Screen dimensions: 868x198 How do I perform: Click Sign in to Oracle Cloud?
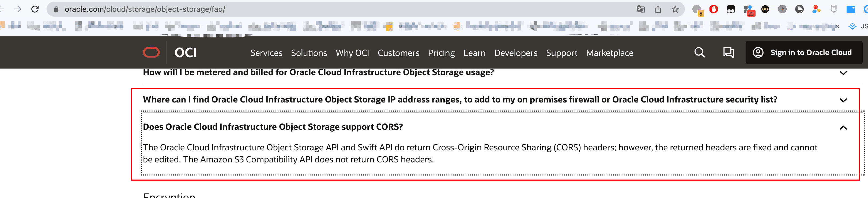pyautogui.click(x=804, y=52)
